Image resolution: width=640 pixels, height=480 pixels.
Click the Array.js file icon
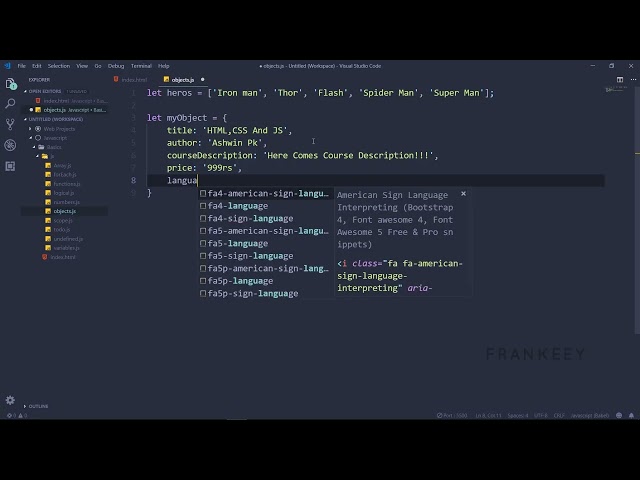[48, 165]
